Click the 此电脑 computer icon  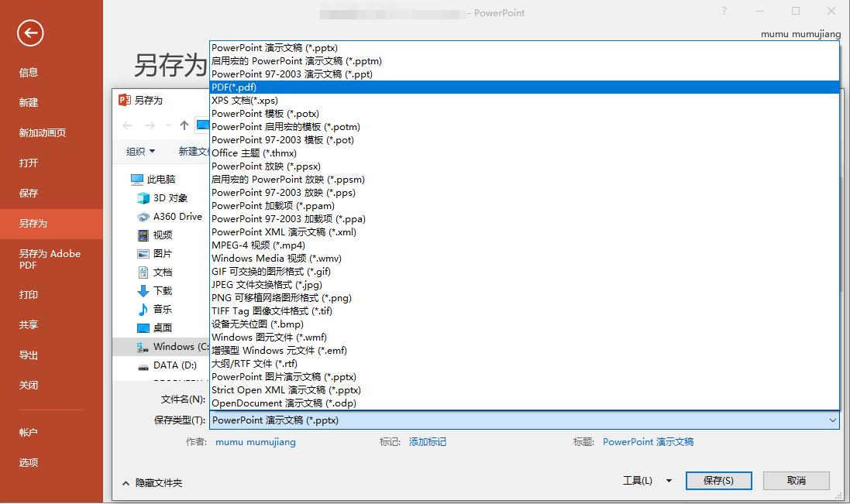[x=138, y=180]
